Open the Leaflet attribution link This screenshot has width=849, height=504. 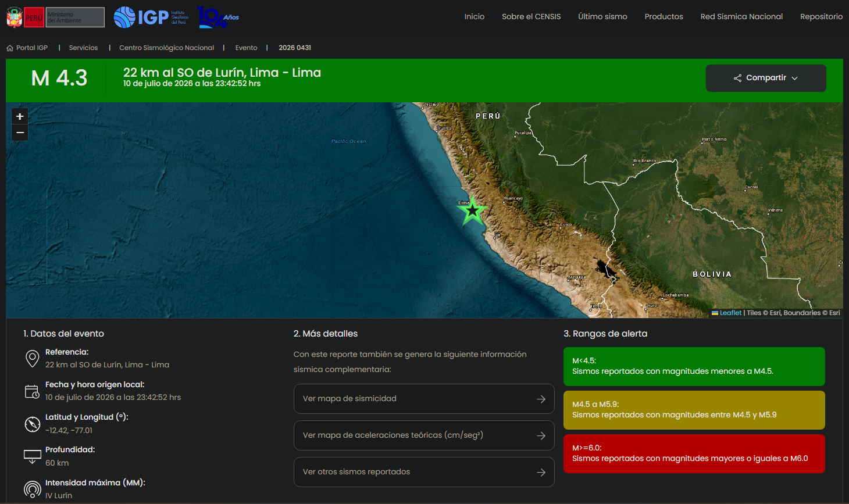730,313
